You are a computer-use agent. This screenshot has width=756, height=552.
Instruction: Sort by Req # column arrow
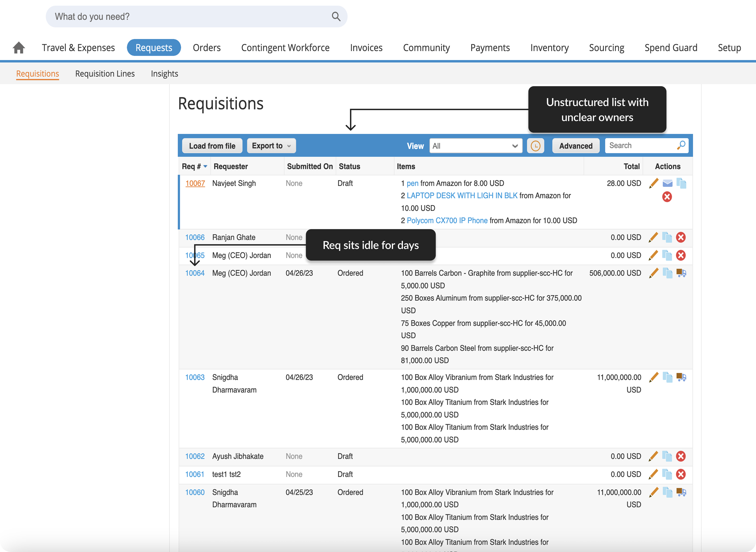pos(205,166)
